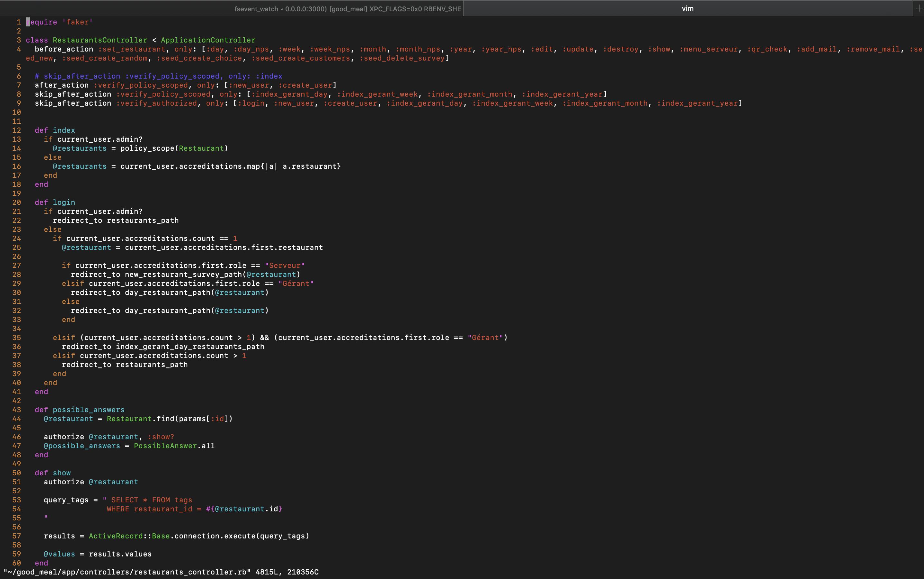
Task: Click the def possible_answers method definition
Action: tap(79, 409)
